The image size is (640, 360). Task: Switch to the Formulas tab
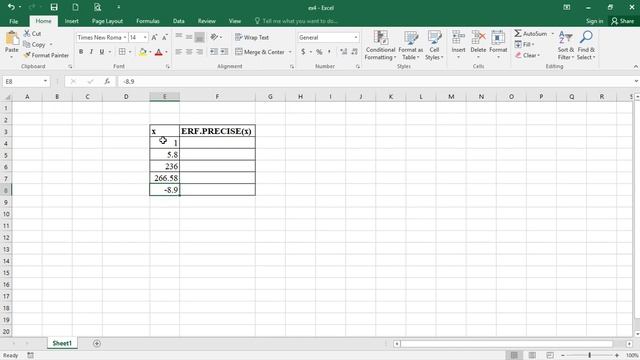click(x=148, y=21)
